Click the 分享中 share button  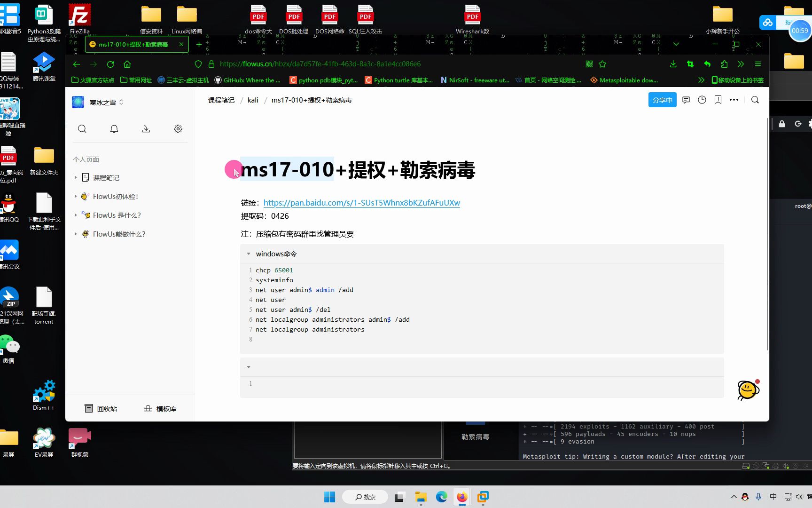coord(663,100)
